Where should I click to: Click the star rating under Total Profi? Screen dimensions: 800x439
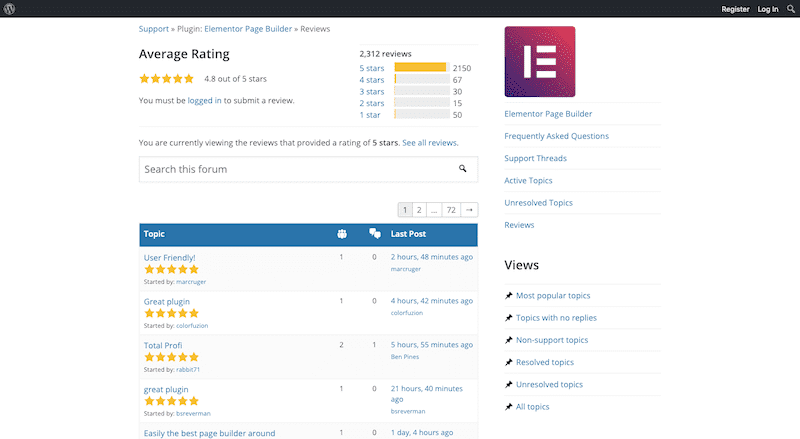171,357
